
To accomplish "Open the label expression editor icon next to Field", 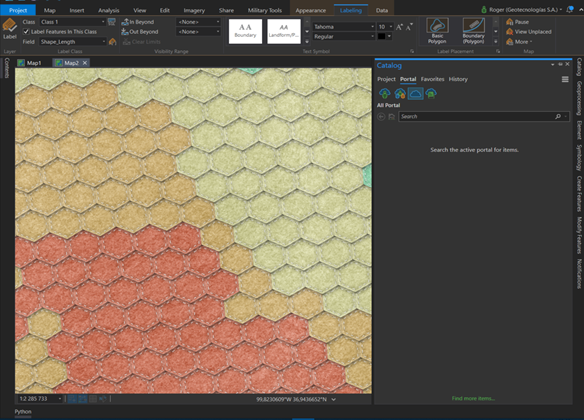I will 112,42.
